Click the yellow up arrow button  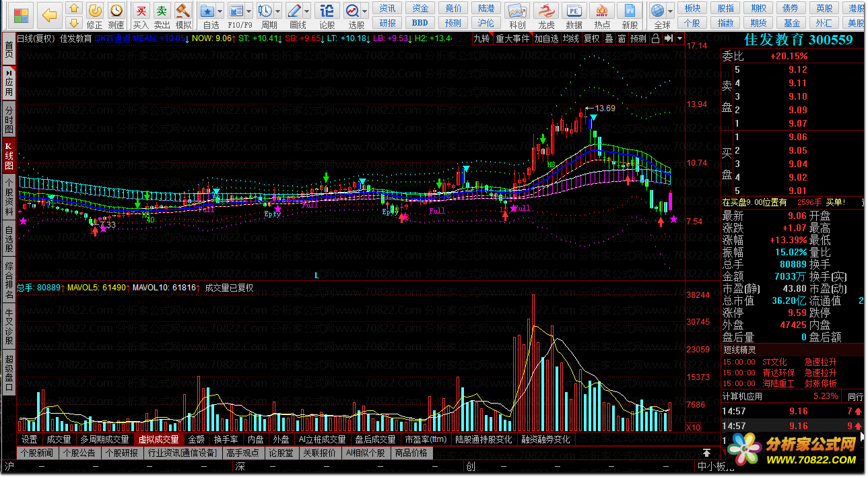75,8
